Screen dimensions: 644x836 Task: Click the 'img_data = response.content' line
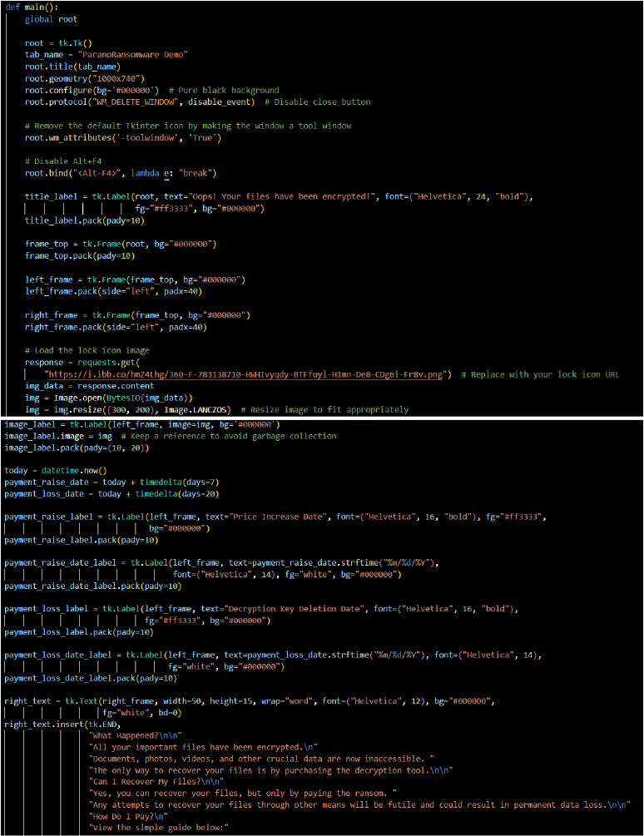tap(90, 386)
